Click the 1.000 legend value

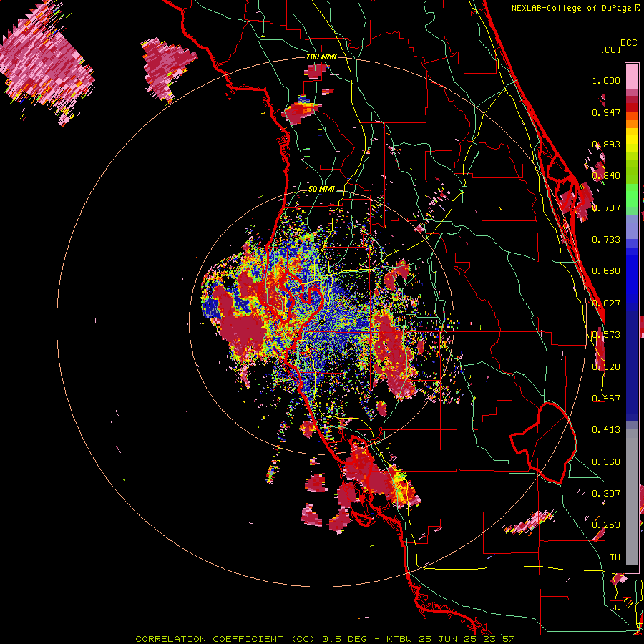coord(606,80)
